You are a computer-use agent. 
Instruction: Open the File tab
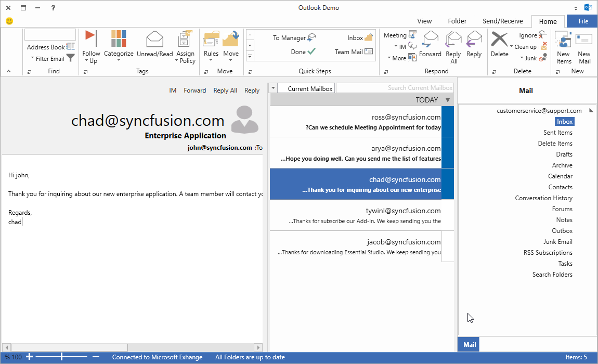point(582,21)
